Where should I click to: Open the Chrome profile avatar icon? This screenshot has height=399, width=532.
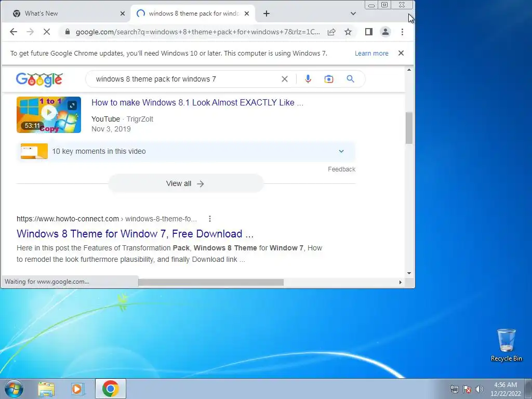tap(385, 32)
